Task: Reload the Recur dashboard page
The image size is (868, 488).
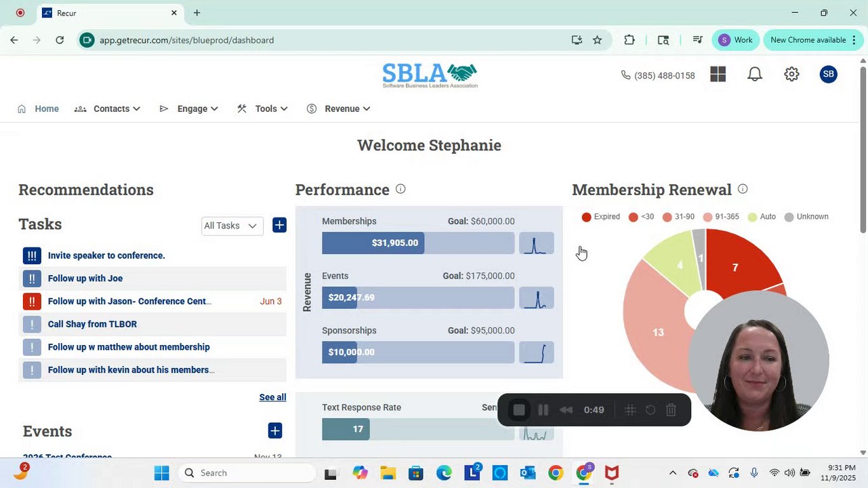Action: [60, 40]
